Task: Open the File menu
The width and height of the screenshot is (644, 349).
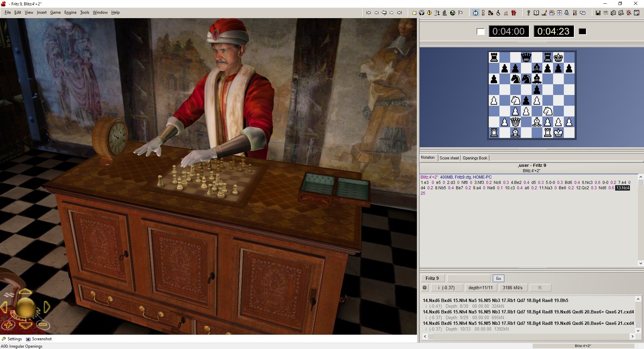Action: (x=8, y=12)
